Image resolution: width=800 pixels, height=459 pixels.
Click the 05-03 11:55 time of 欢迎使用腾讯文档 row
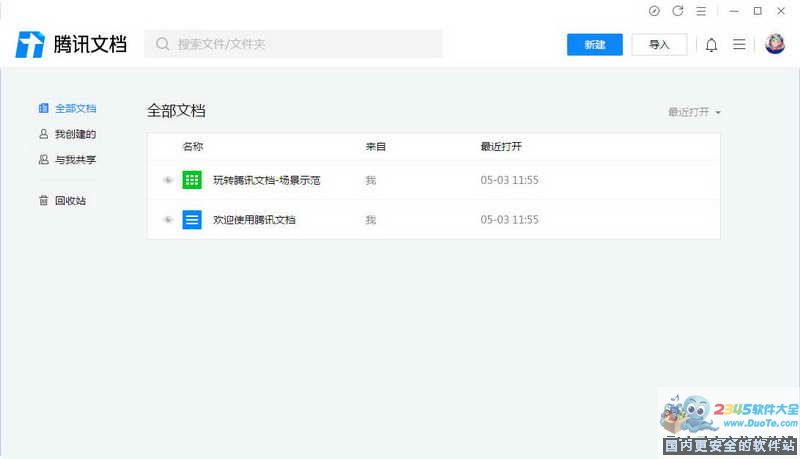[509, 220]
